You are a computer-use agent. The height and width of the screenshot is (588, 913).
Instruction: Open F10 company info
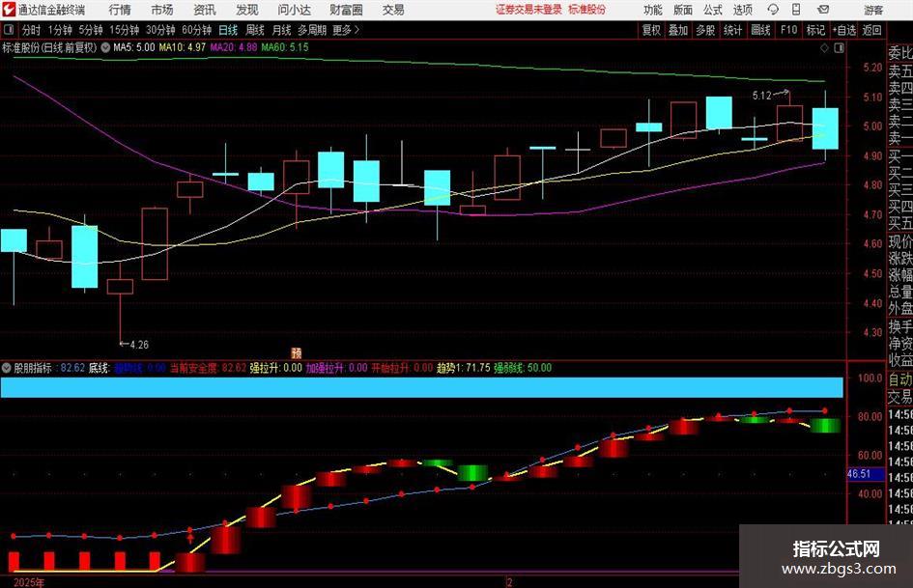click(788, 30)
